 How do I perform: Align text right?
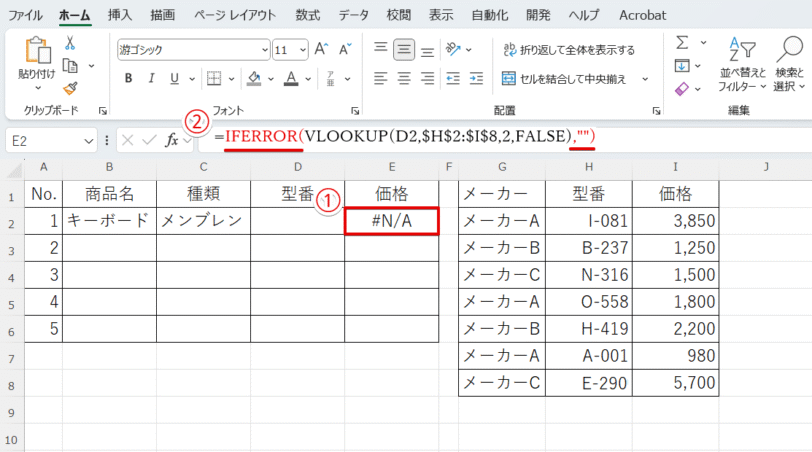[427, 79]
